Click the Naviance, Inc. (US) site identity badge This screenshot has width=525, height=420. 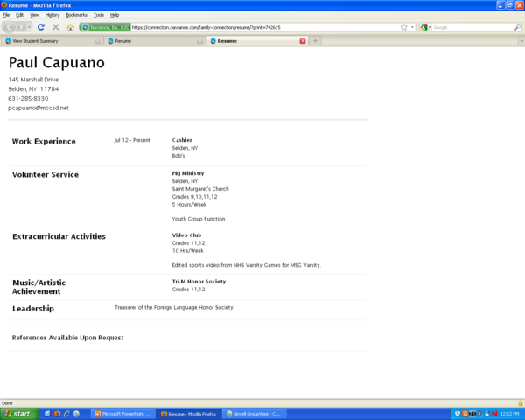pyautogui.click(x=105, y=27)
